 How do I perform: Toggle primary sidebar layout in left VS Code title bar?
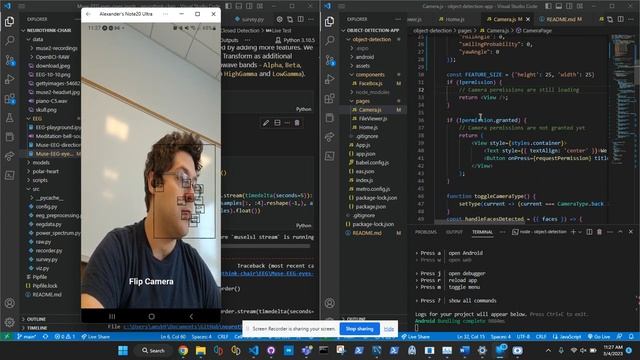click(x=228, y=6)
